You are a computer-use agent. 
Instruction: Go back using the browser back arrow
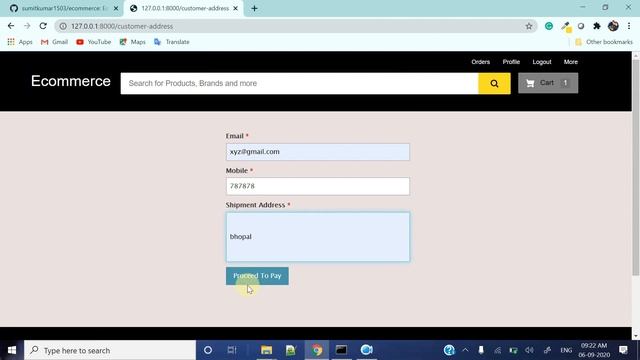pyautogui.click(x=11, y=26)
